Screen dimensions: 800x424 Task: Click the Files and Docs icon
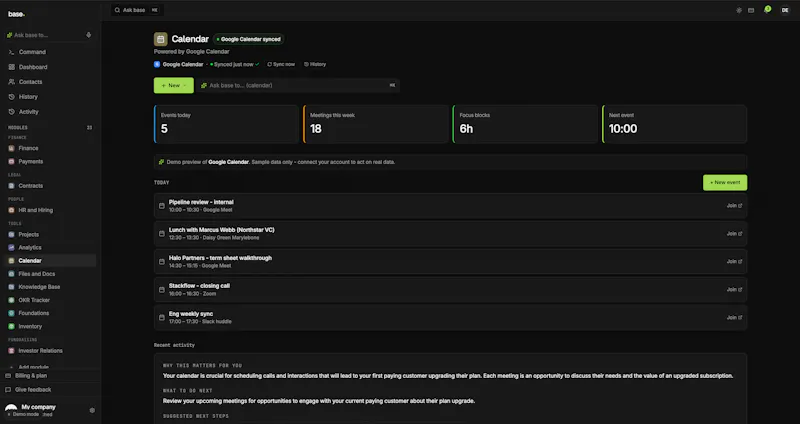point(11,274)
